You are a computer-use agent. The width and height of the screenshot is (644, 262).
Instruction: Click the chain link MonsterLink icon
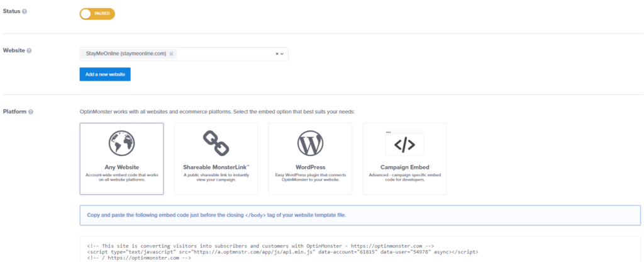[216, 143]
